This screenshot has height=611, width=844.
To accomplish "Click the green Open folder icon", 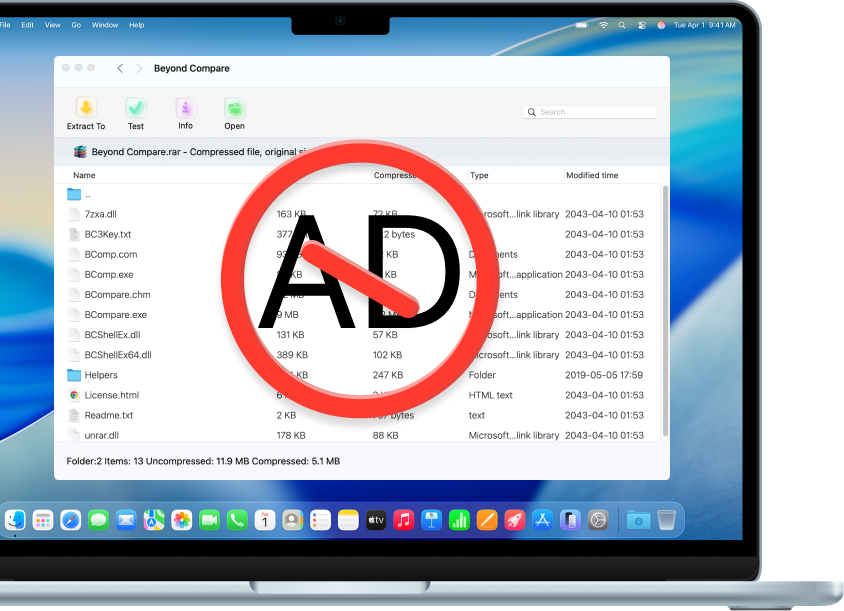I will (234, 108).
